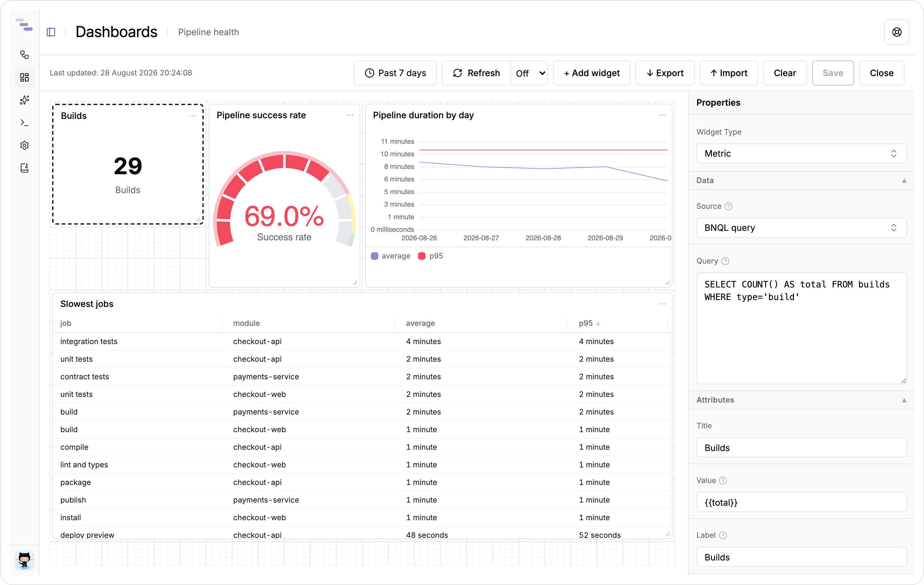Click the Title input field containing Builds

[x=802, y=448]
